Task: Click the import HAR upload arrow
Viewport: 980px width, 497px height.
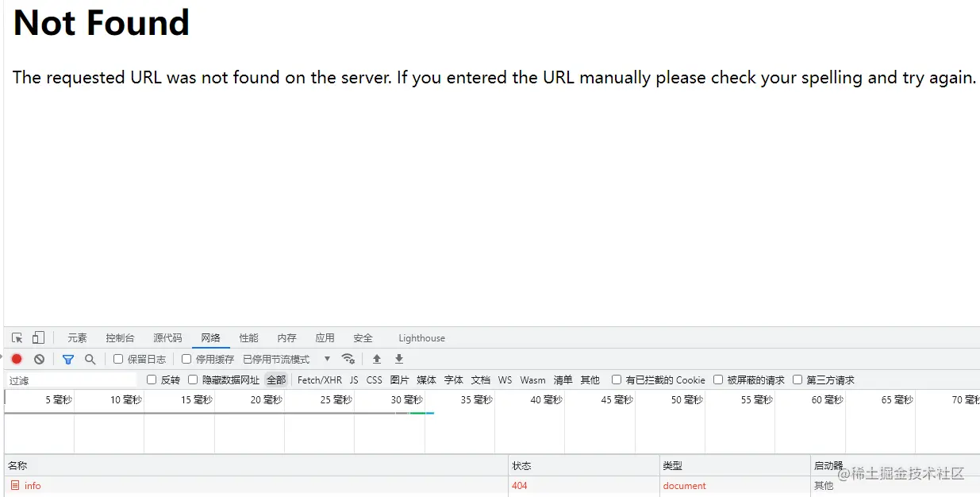Action: coord(377,359)
